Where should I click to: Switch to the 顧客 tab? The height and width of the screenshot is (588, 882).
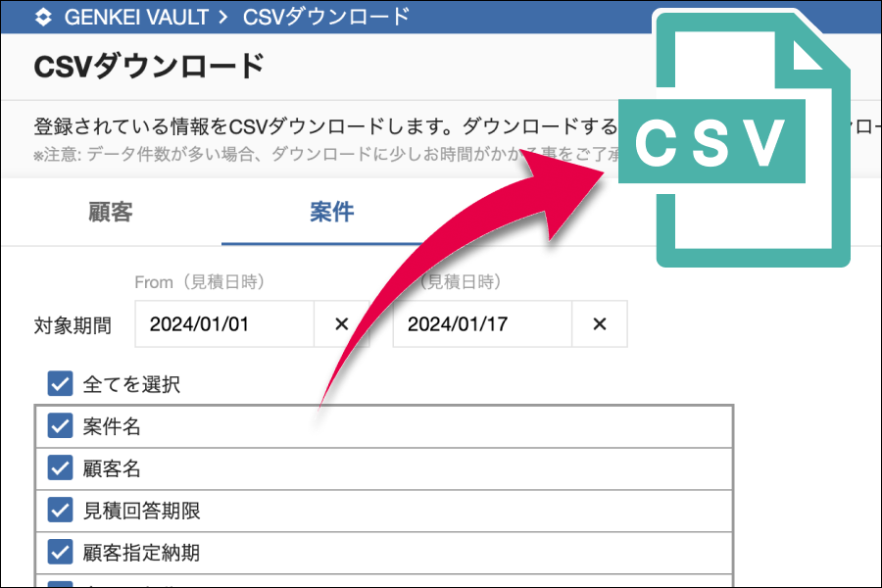tap(110, 212)
